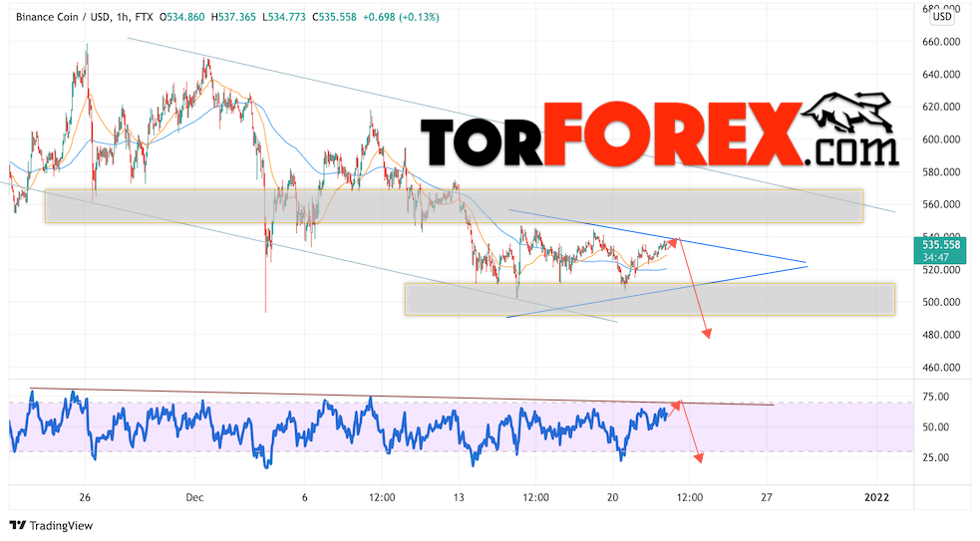Click the TORFOREX.com watermark text
The width and height of the screenshot is (980, 541).
tap(659, 135)
